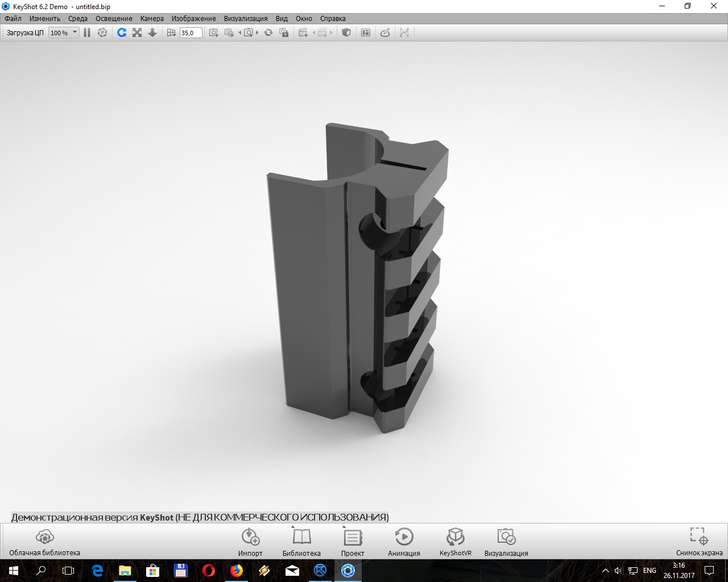Take a screenshot with Снимок экрана
Viewport: 728px width, 582px height.
[x=699, y=542]
